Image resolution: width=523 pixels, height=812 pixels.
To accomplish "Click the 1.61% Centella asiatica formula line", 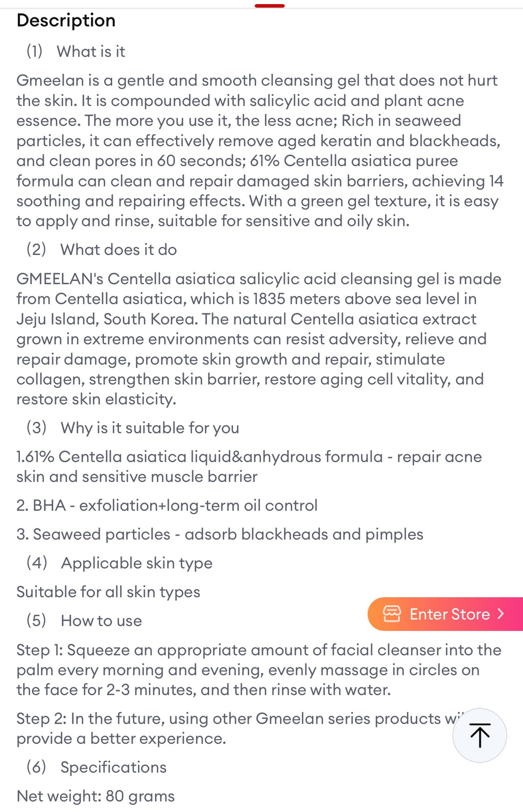I will [x=249, y=466].
